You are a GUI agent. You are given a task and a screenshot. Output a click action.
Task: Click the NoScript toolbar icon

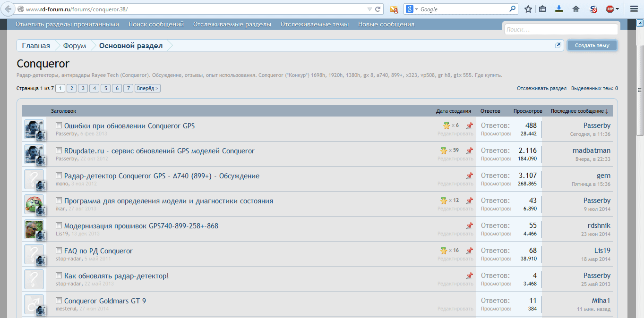(x=593, y=9)
